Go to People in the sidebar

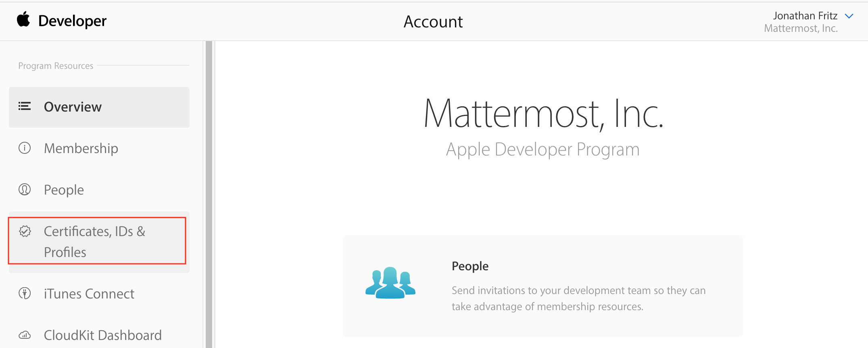pyautogui.click(x=64, y=190)
